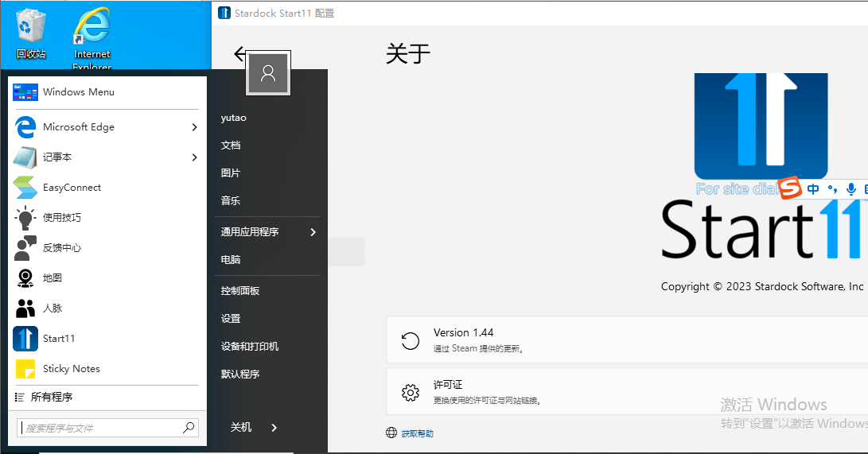The height and width of the screenshot is (454, 868).
Task: Open the Internet Explorer desktop shortcut
Action: click(92, 37)
